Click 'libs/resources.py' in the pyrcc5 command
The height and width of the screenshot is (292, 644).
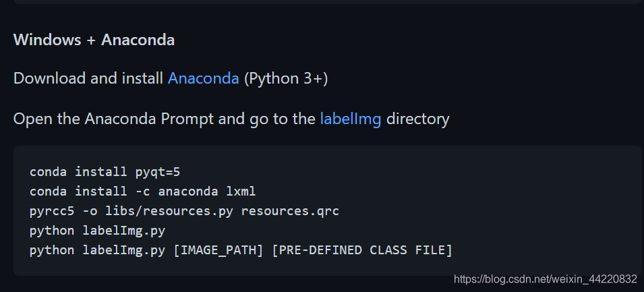tap(169, 211)
